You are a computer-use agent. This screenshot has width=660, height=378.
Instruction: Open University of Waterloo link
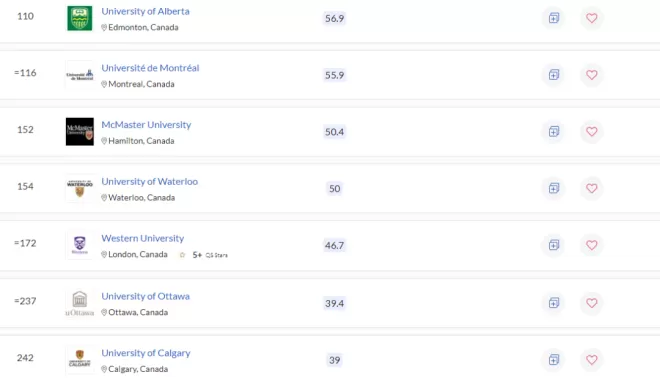pos(149,181)
